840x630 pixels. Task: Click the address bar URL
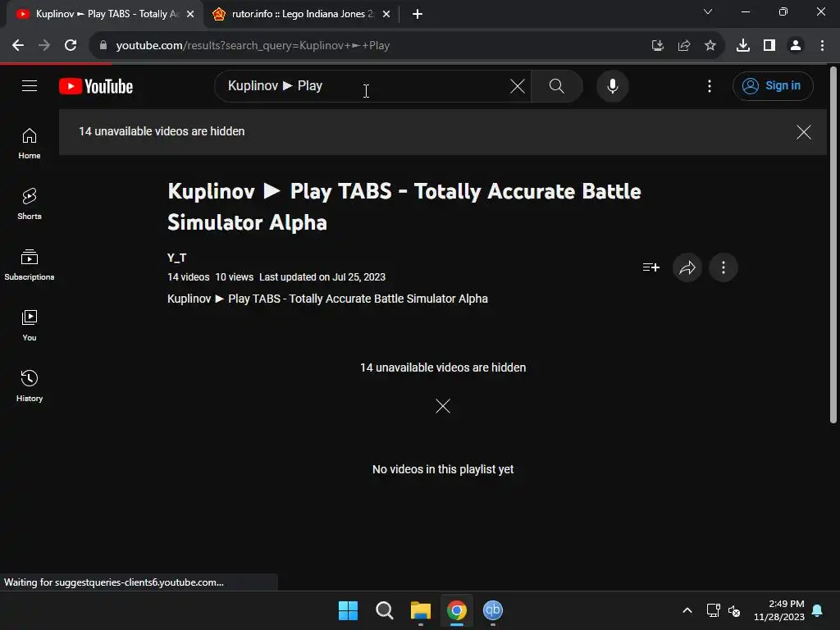(253, 46)
